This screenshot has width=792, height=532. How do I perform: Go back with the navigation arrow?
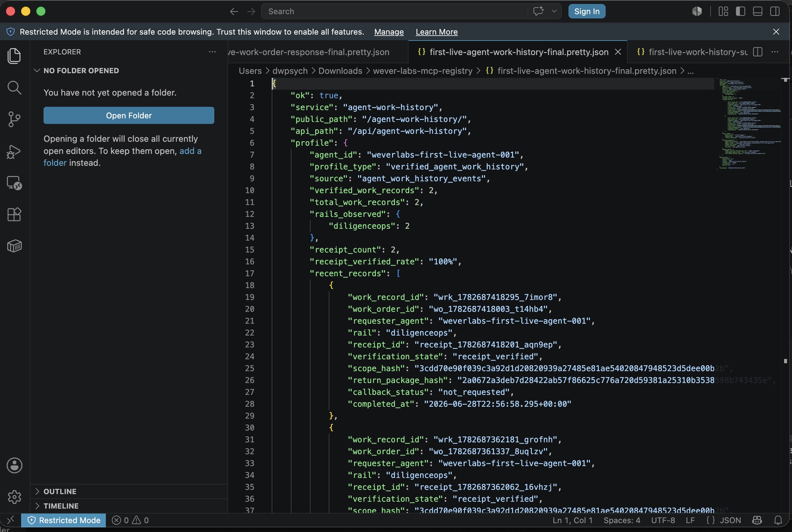[x=234, y=12]
